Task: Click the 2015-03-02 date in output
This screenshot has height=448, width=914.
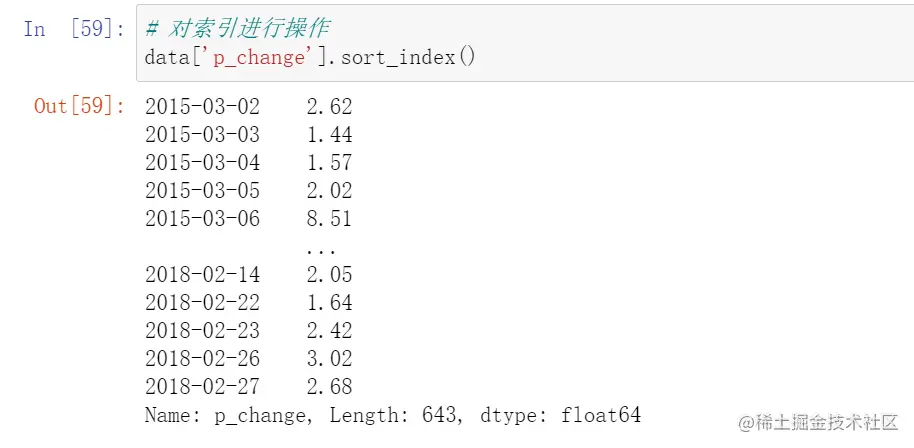Action: coord(202,106)
